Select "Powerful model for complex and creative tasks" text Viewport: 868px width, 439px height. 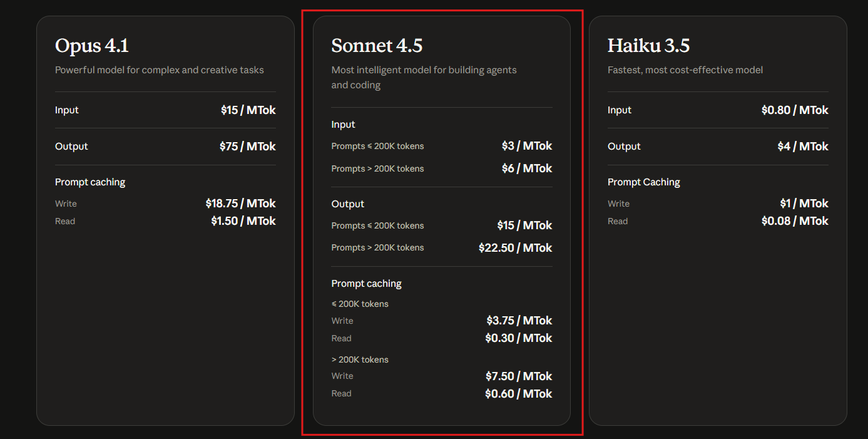point(160,70)
